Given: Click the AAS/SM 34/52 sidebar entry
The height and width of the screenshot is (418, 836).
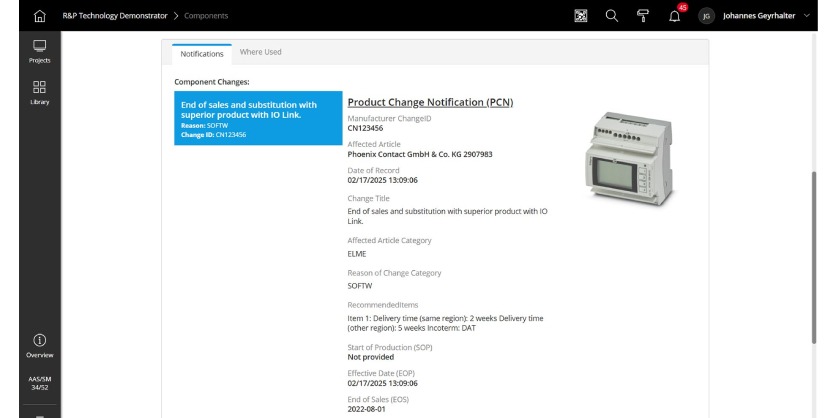Looking at the screenshot, I should tap(39, 383).
